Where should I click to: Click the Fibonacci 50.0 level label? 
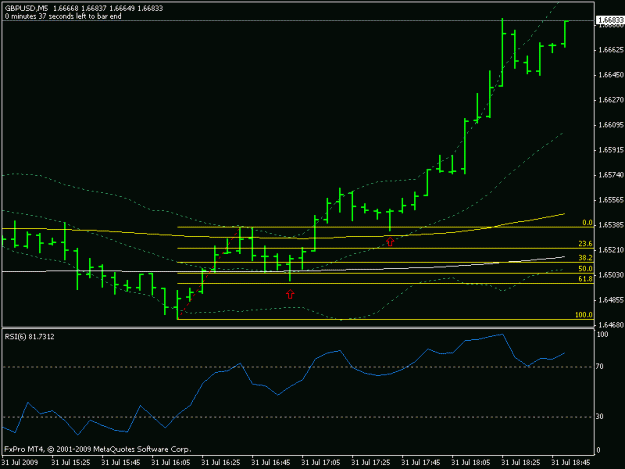585,269
